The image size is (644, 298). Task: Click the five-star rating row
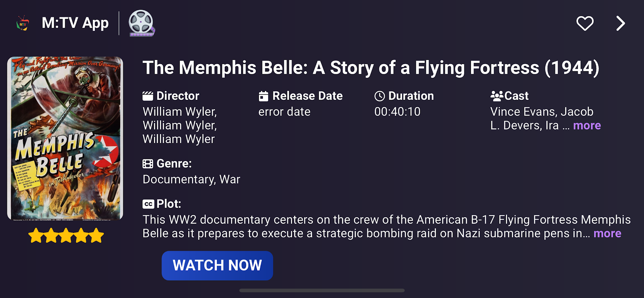click(x=66, y=236)
